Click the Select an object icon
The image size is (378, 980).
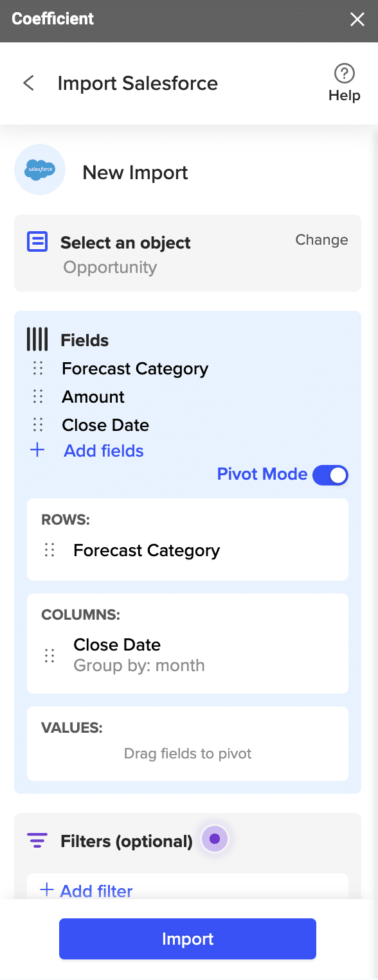(37, 242)
